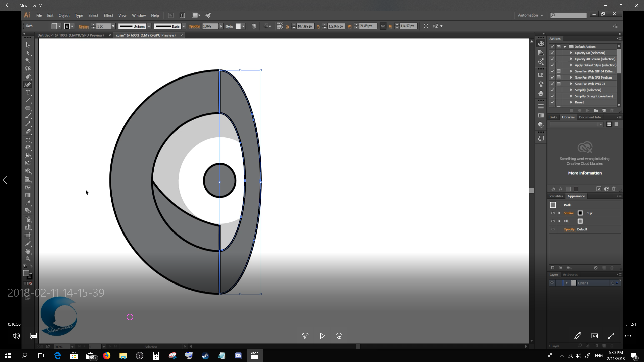Select the Column Graph tool
Image resolution: width=644 pixels, height=362 pixels.
pyautogui.click(x=28, y=227)
